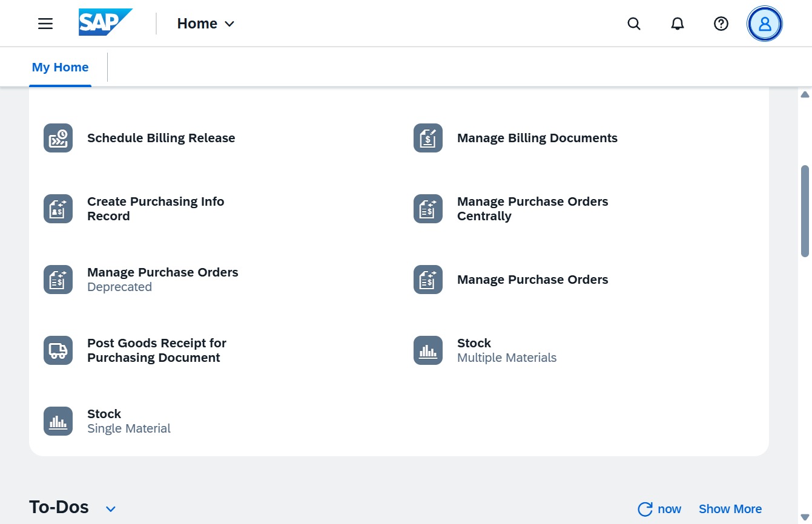Open Post Goods Receipt for Purchasing Document
This screenshot has height=524, width=812.
(x=157, y=350)
